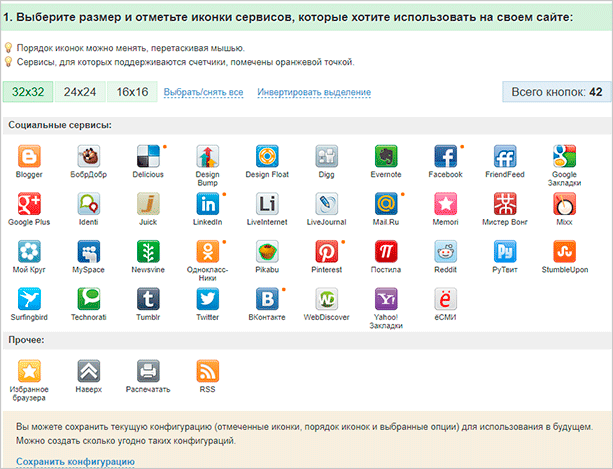613x469 pixels.
Task: Switch icon size to 16x16
Action: pos(132,92)
